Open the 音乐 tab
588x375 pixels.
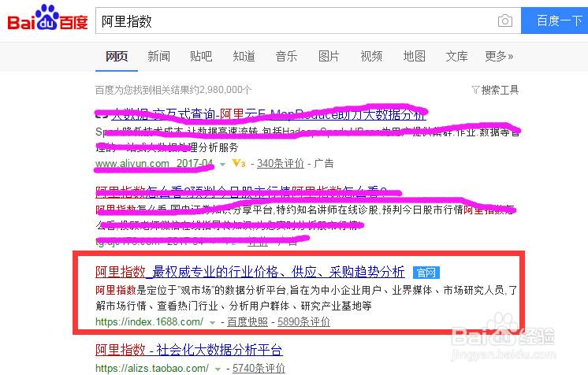pos(286,56)
